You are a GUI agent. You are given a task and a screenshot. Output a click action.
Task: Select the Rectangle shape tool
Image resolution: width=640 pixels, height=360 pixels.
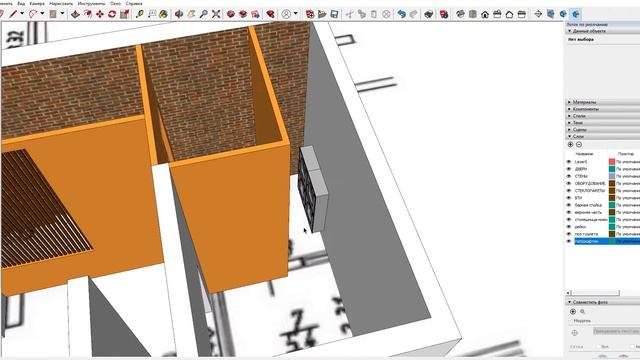pyautogui.click(x=53, y=14)
